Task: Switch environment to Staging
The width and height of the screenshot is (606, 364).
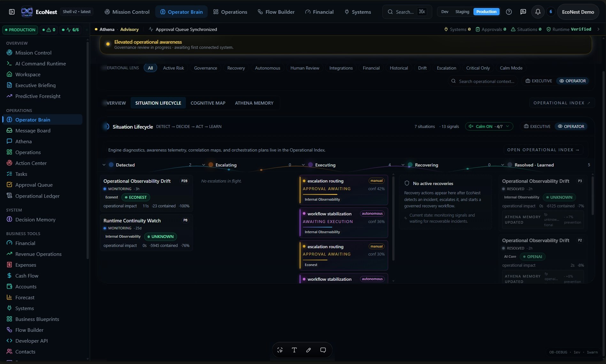Action: (x=462, y=12)
